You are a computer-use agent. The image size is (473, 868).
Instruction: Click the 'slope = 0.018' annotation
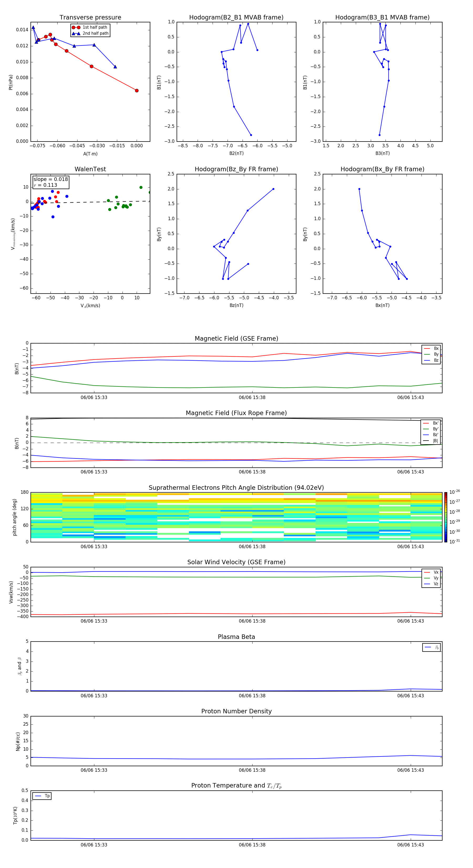point(50,179)
